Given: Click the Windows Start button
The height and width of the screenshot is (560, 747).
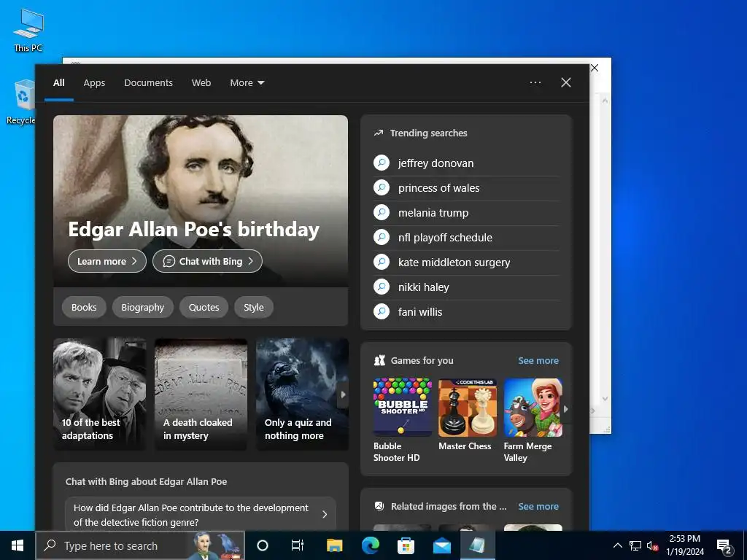Looking at the screenshot, I should (x=18, y=545).
